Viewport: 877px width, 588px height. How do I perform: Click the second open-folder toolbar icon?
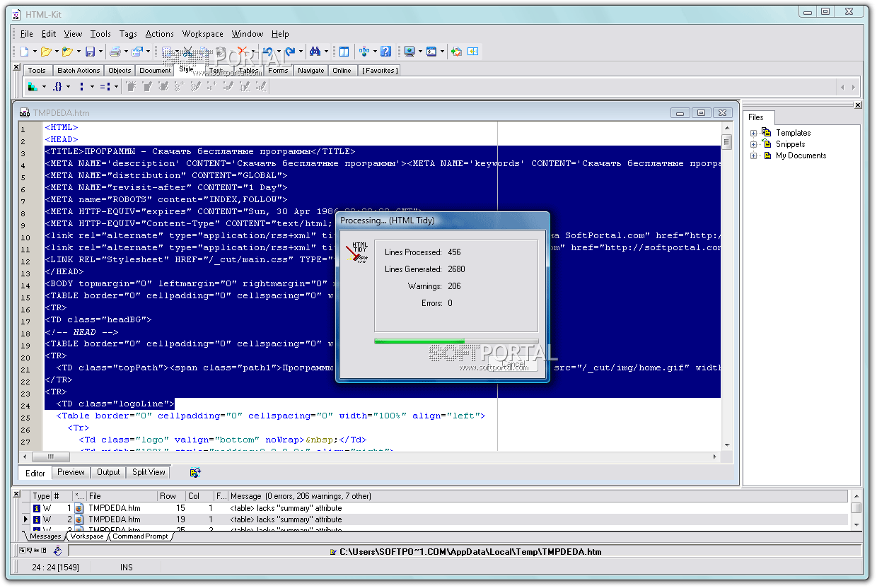68,52
